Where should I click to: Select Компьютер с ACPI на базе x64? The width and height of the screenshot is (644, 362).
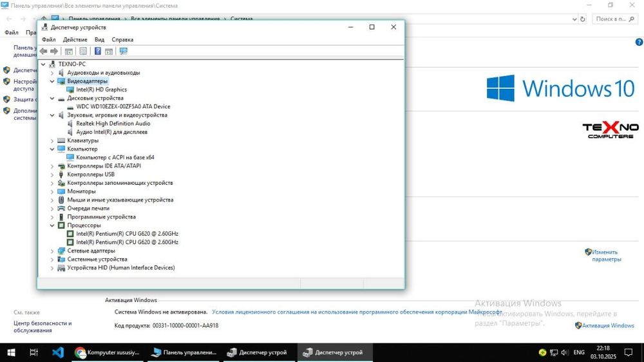[115, 157]
